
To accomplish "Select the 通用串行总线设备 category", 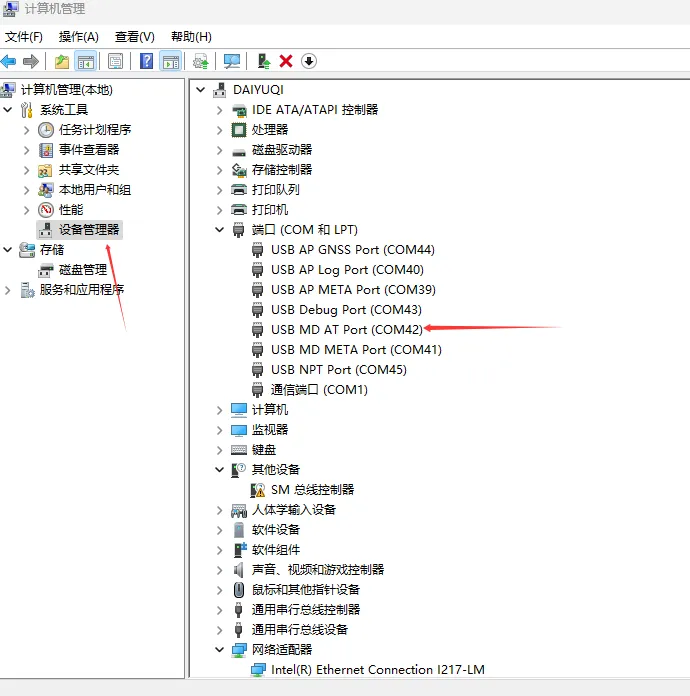I will click(x=300, y=629).
